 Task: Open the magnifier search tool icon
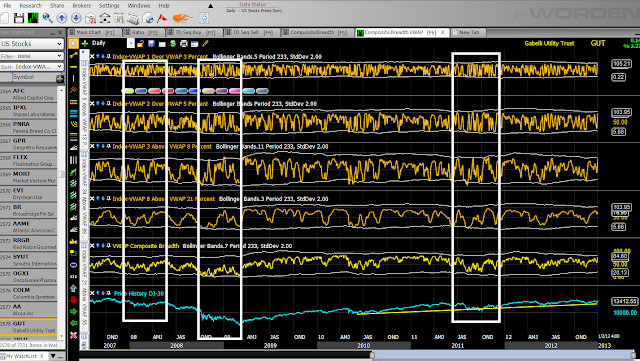[x=47, y=18]
